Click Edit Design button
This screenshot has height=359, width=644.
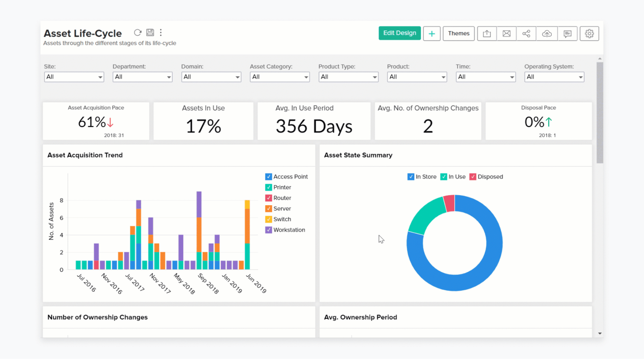click(399, 33)
